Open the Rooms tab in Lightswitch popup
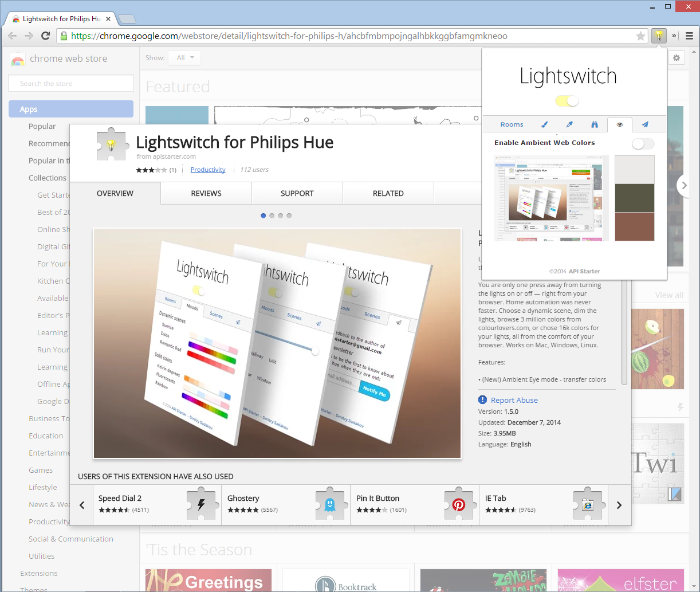 point(512,124)
